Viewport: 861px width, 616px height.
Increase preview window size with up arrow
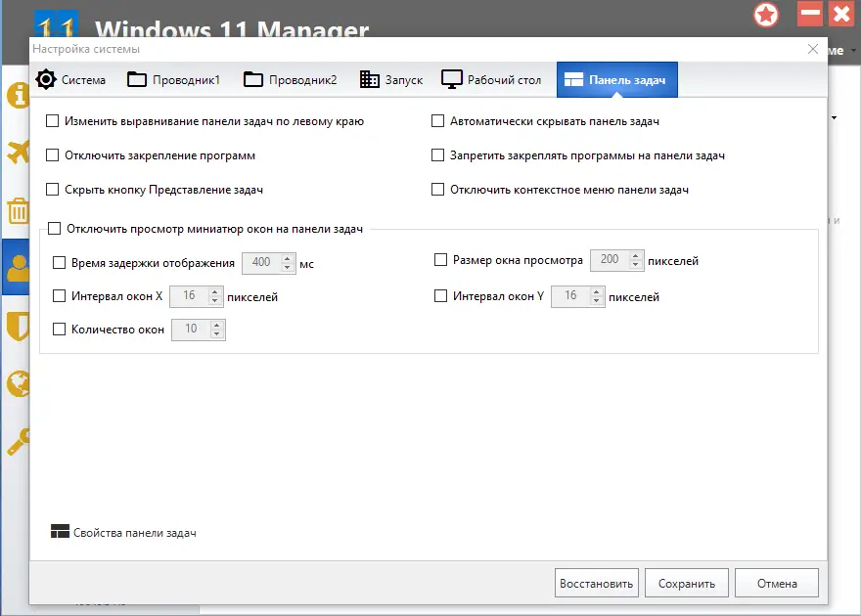pos(635,255)
